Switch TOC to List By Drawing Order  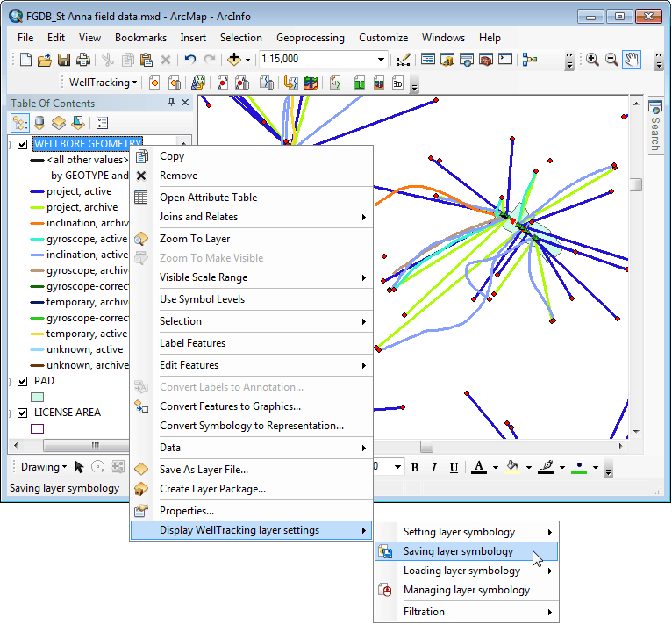click(19, 123)
